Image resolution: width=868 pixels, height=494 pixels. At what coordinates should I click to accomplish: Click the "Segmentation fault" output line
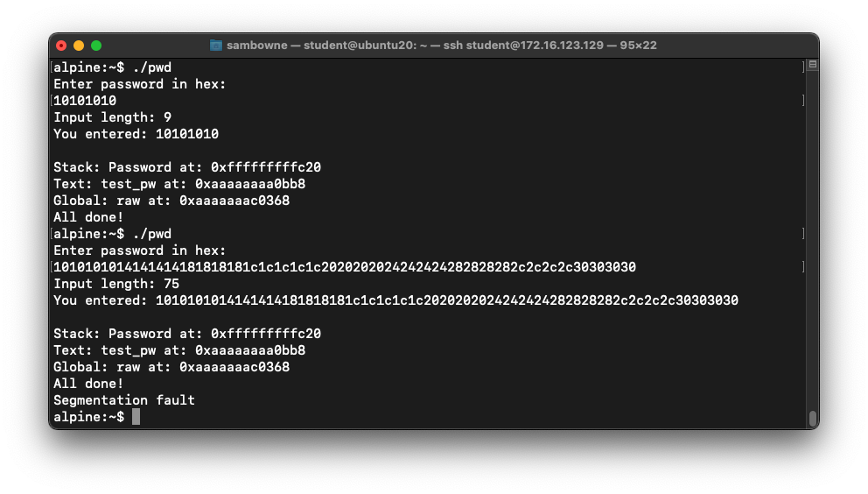point(124,400)
